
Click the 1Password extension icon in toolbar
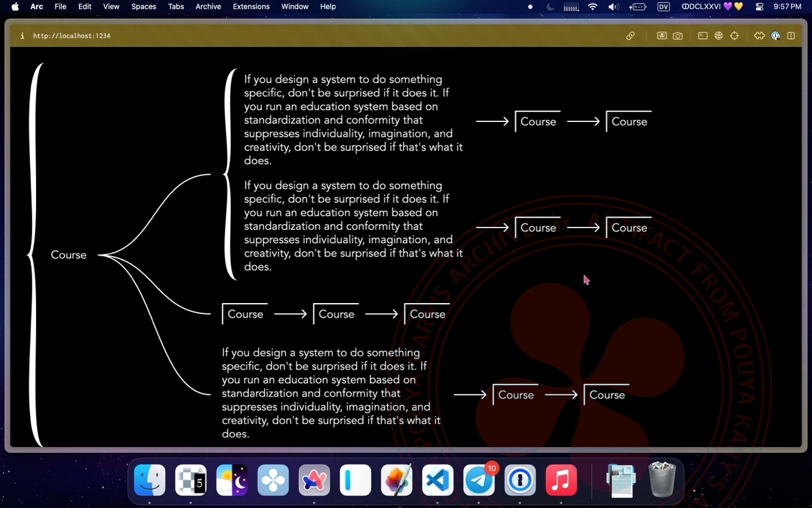775,36
